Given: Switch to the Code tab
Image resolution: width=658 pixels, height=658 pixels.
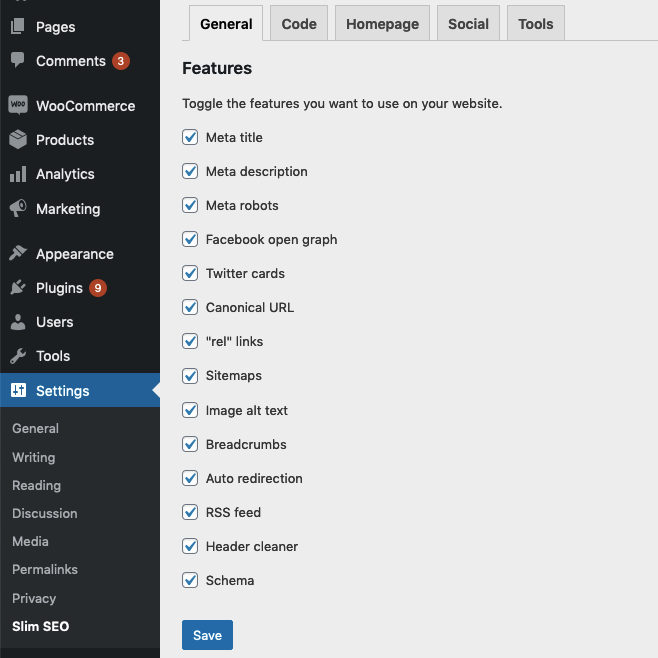Looking at the screenshot, I should tap(299, 24).
